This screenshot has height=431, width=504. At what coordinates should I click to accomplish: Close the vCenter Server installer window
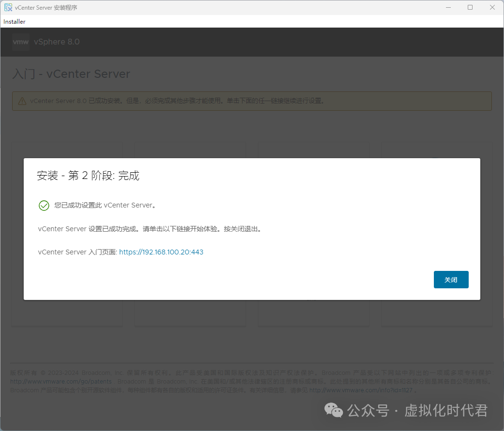coord(492,7)
